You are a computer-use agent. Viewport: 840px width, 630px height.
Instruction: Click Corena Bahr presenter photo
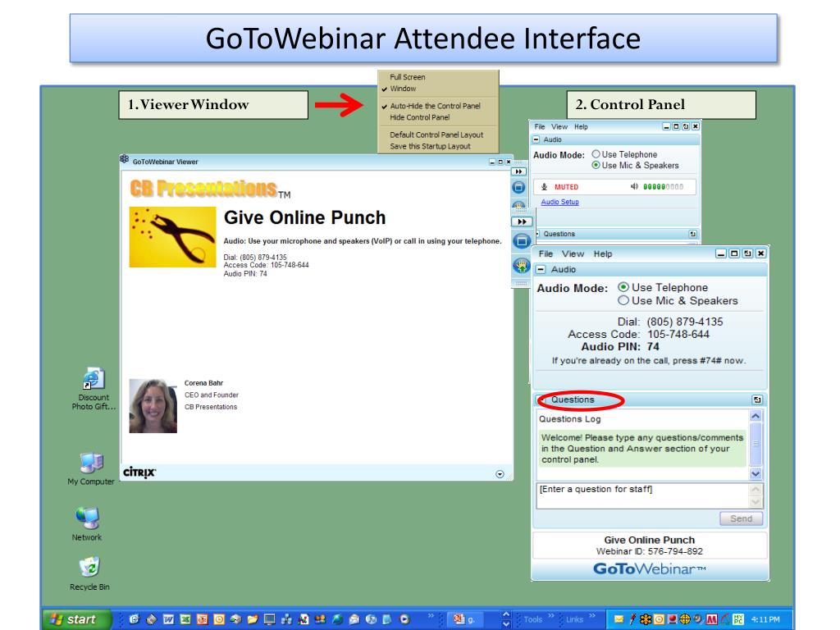click(x=153, y=406)
